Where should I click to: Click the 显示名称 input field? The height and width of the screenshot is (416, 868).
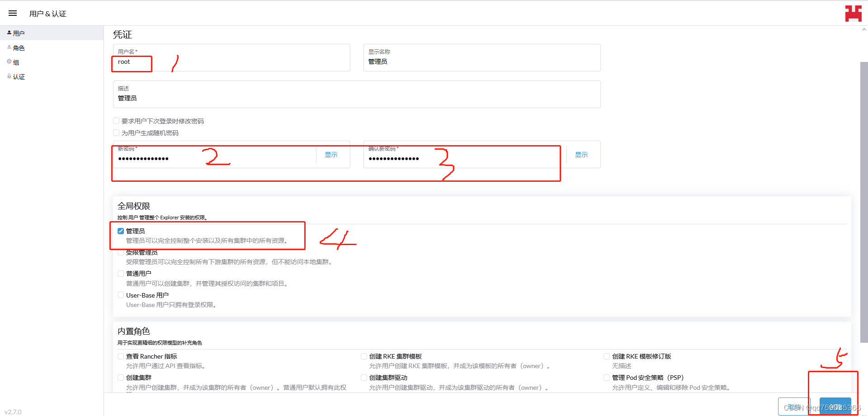[482, 57]
